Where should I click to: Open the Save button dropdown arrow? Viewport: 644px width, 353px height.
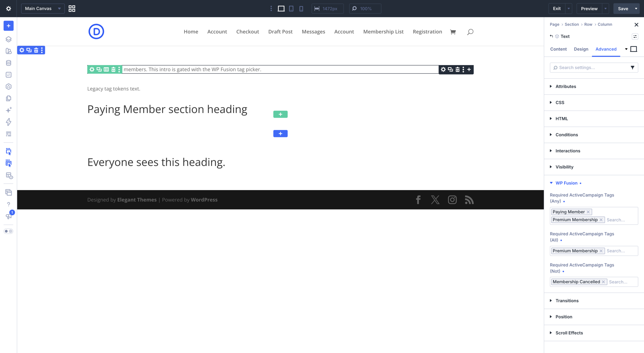[x=636, y=9]
